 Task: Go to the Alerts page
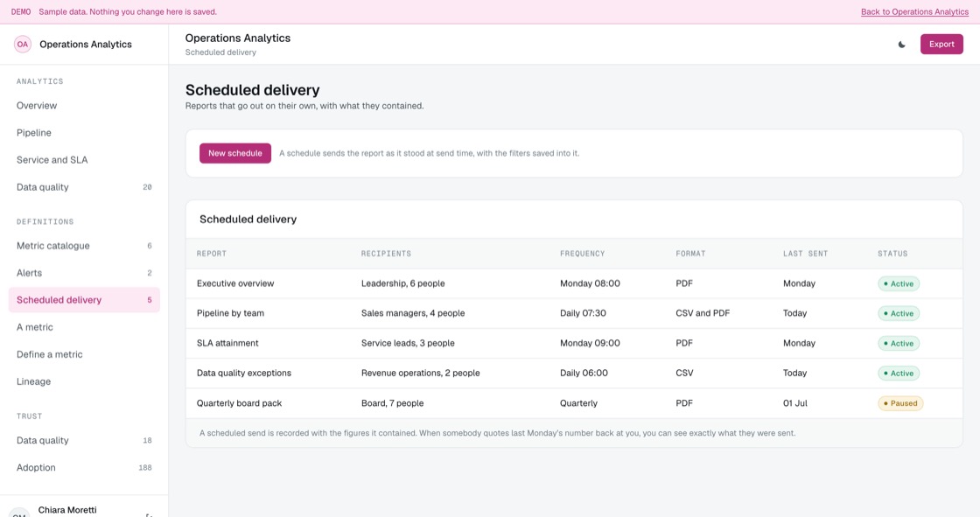tap(84, 273)
